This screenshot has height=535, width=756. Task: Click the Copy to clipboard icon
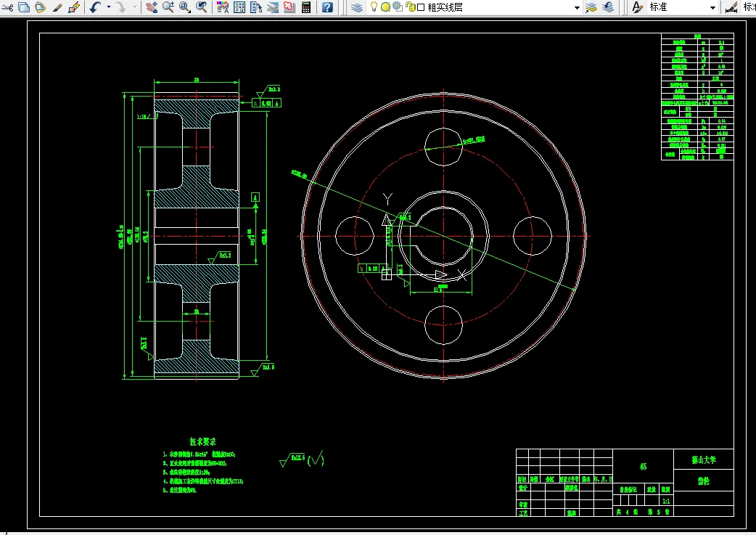pyautogui.click(x=24, y=7)
